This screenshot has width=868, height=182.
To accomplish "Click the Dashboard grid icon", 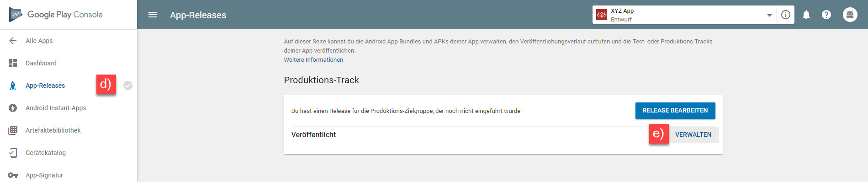I will [x=13, y=63].
